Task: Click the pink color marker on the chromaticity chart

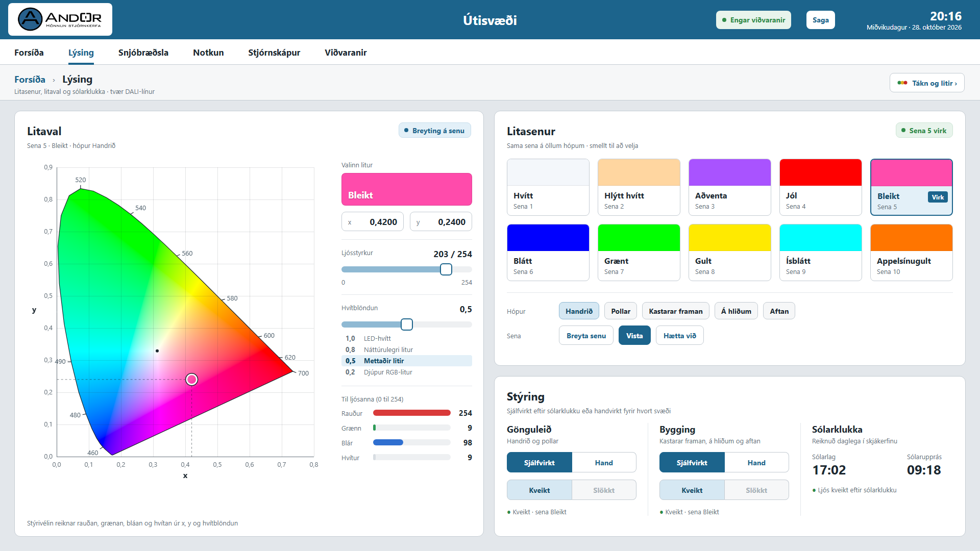Action: point(191,379)
